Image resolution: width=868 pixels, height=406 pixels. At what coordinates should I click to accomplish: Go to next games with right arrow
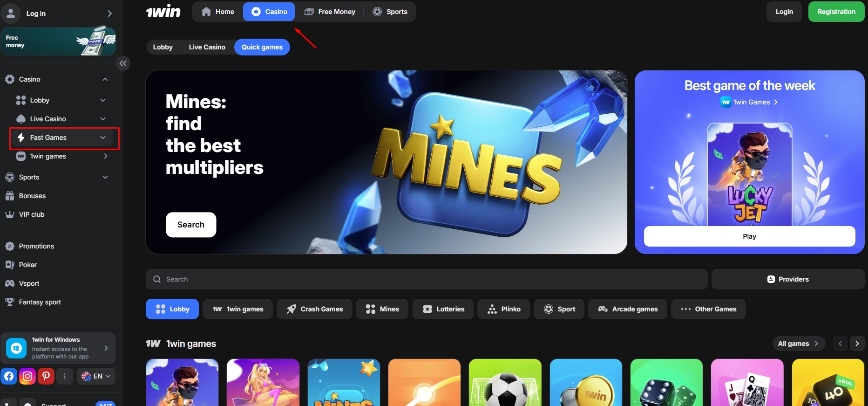(x=857, y=344)
